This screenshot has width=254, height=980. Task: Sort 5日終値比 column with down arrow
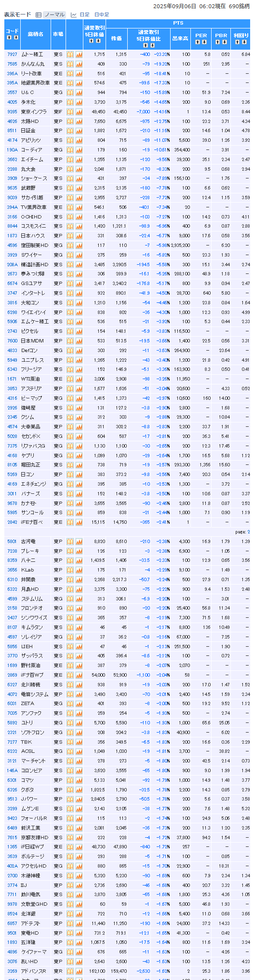[x=152, y=46]
